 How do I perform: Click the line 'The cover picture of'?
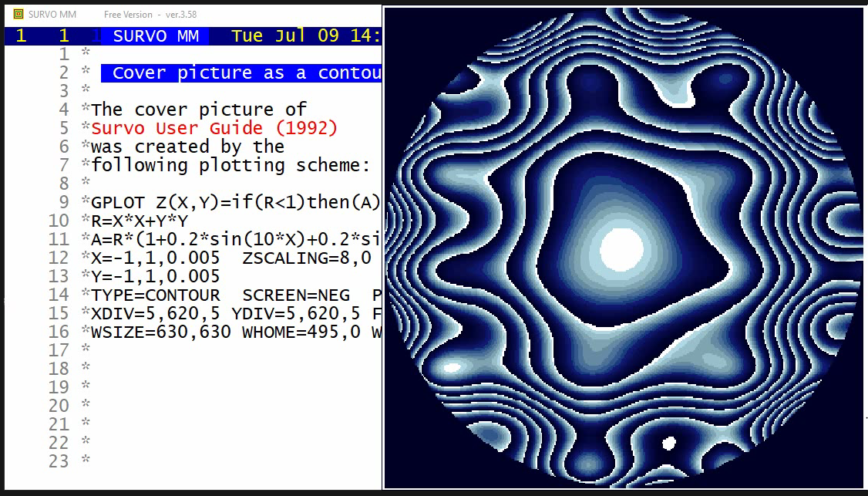coord(199,110)
